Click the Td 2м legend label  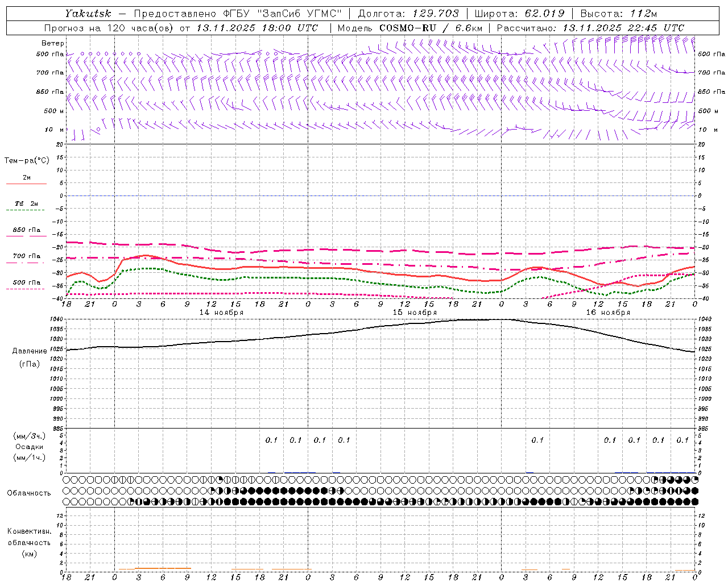click(x=27, y=203)
